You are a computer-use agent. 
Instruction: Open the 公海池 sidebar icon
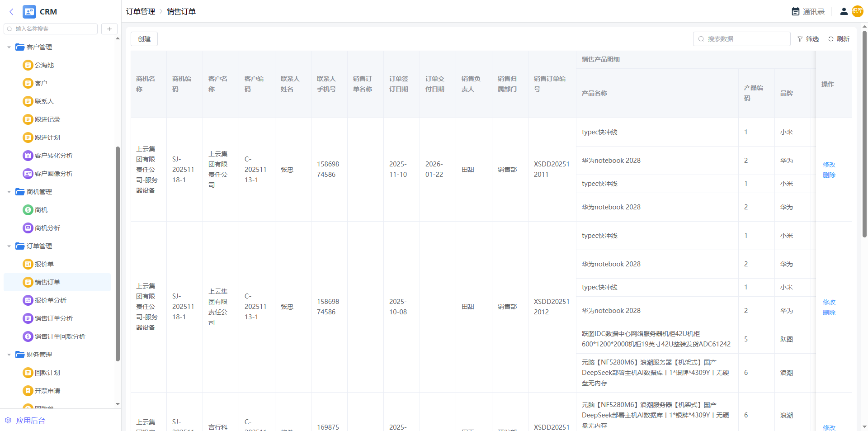tap(28, 65)
